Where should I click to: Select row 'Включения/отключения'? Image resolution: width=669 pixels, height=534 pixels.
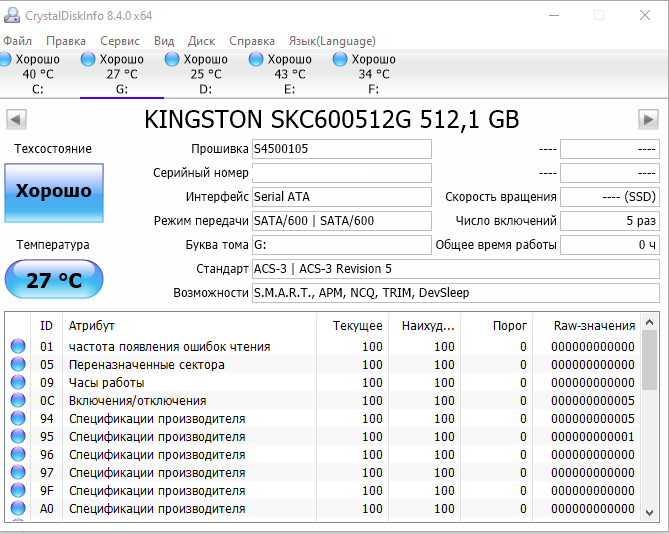tap(323, 400)
